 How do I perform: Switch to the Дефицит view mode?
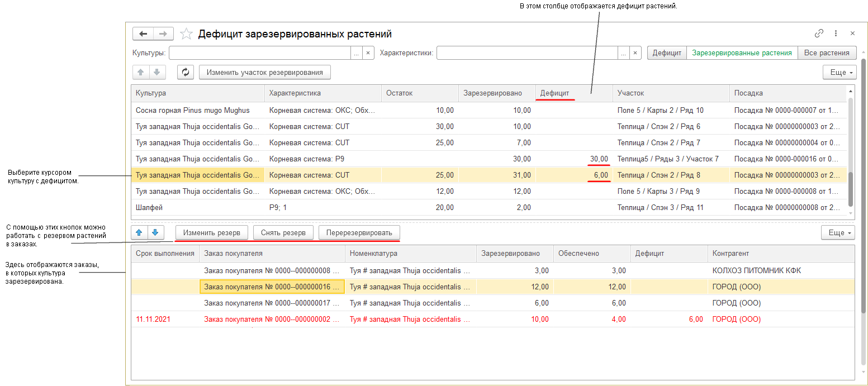click(x=667, y=53)
